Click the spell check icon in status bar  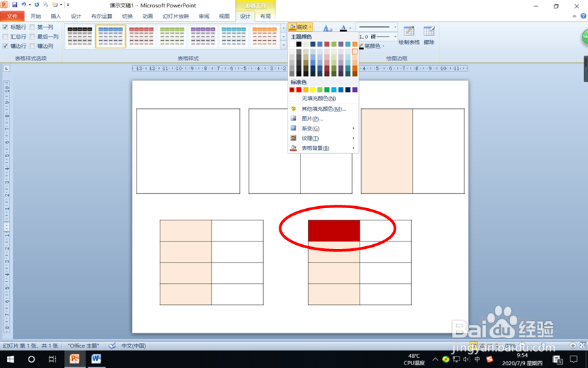[x=112, y=346]
